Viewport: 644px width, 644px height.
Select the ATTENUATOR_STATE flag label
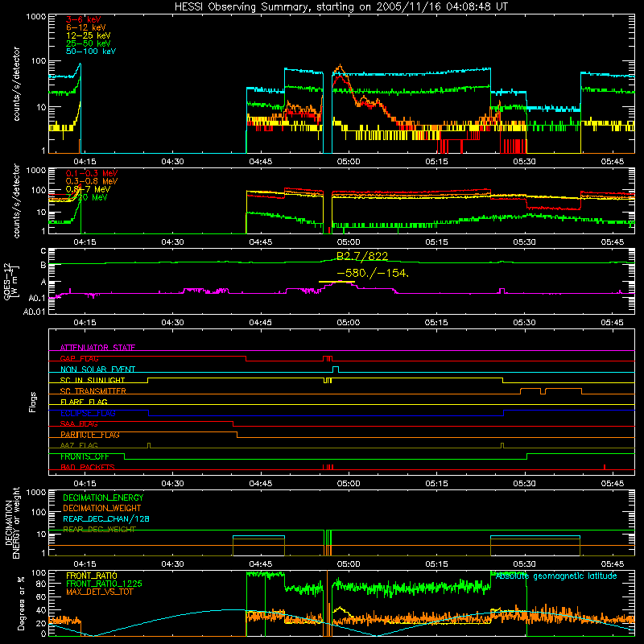tap(97, 348)
